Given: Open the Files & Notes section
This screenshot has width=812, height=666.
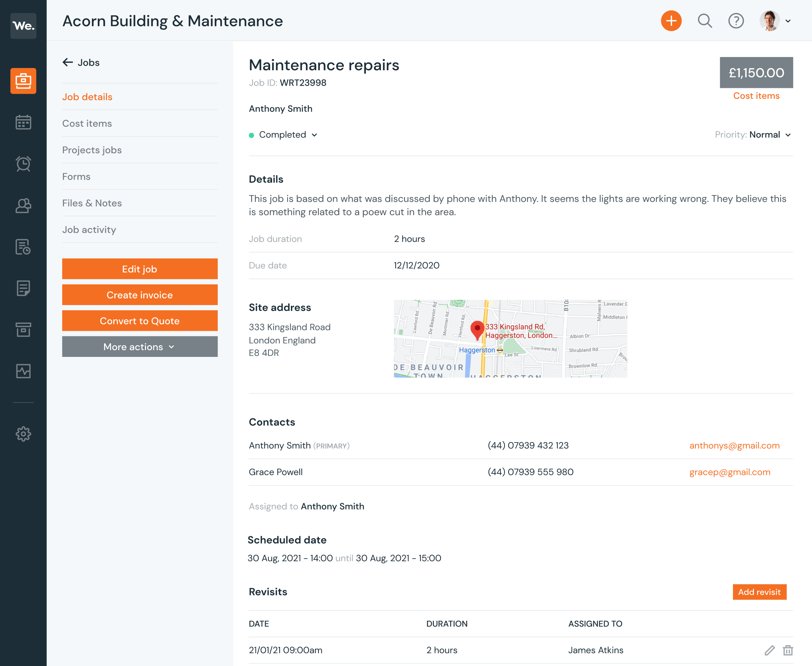Looking at the screenshot, I should pos(91,202).
